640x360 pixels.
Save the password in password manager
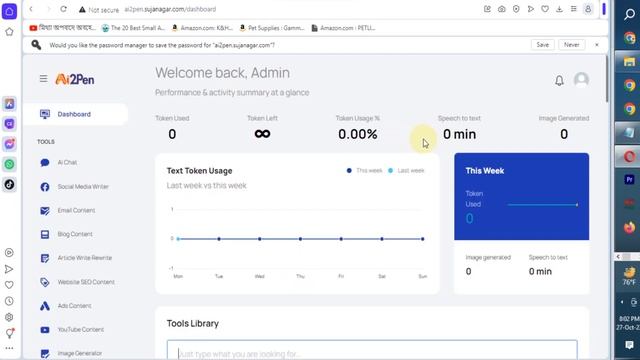(542, 45)
